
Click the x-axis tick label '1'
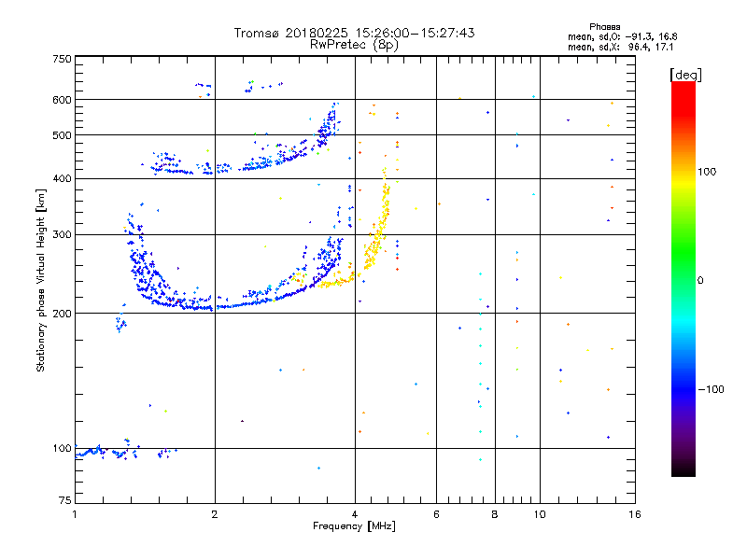[x=75, y=514]
